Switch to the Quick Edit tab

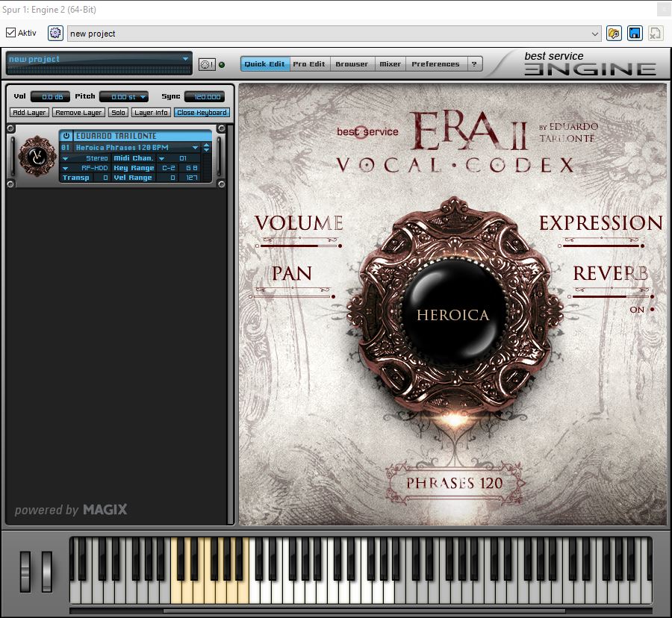pos(265,63)
